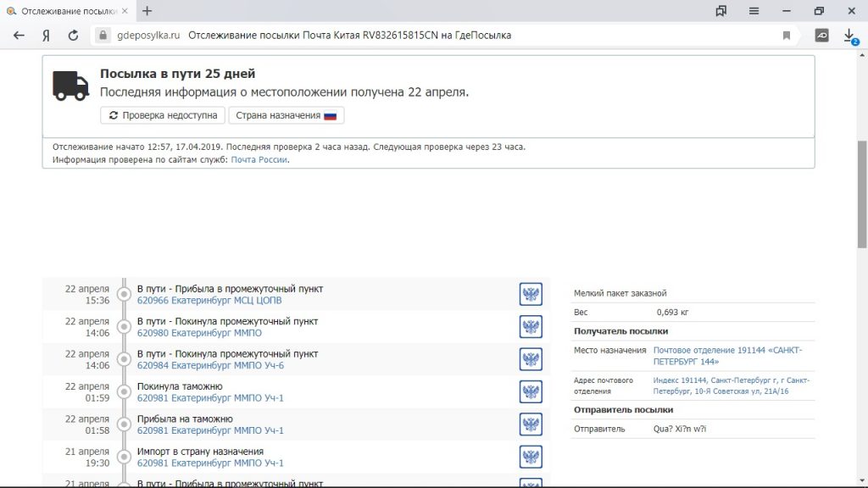Select the Отслеживание посылки tab
The width and height of the screenshot is (868, 488).
tap(68, 11)
